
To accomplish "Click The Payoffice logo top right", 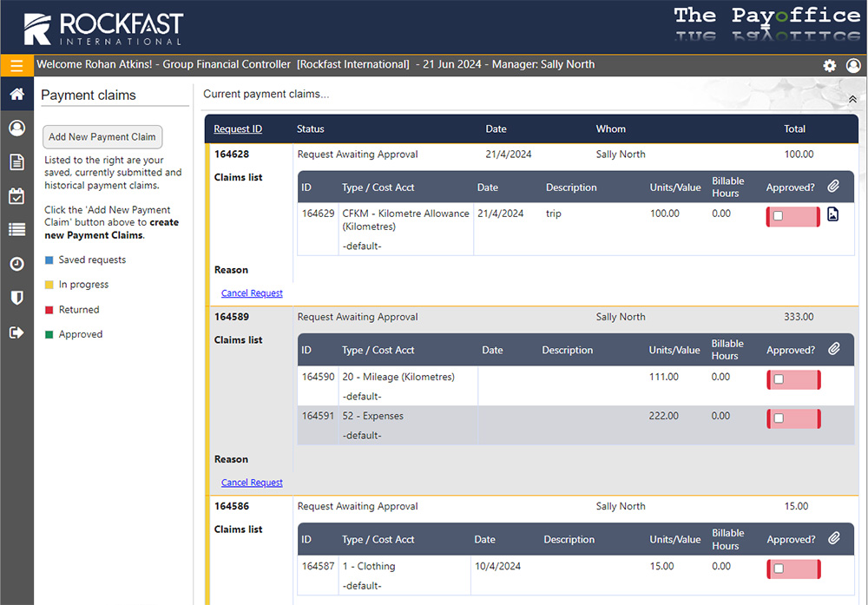I will click(x=766, y=23).
